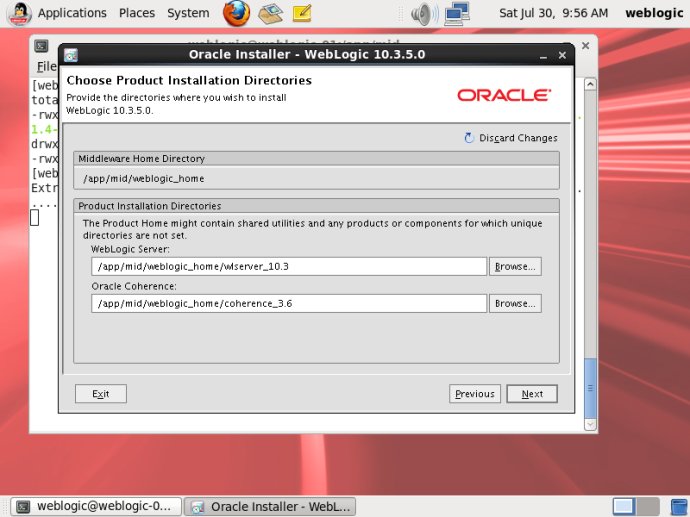Click the Exit button
Viewport: 690px width, 517px height.
[x=101, y=394]
